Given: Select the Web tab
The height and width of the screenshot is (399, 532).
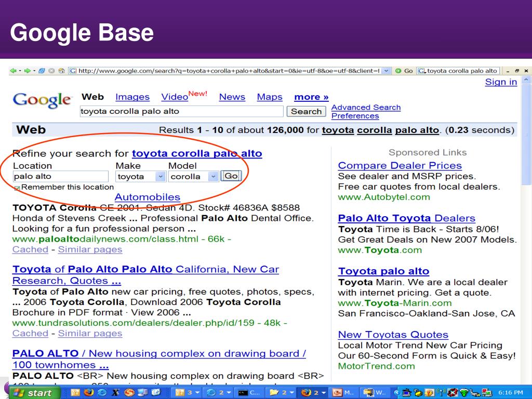Looking at the screenshot, I should tap(92, 97).
